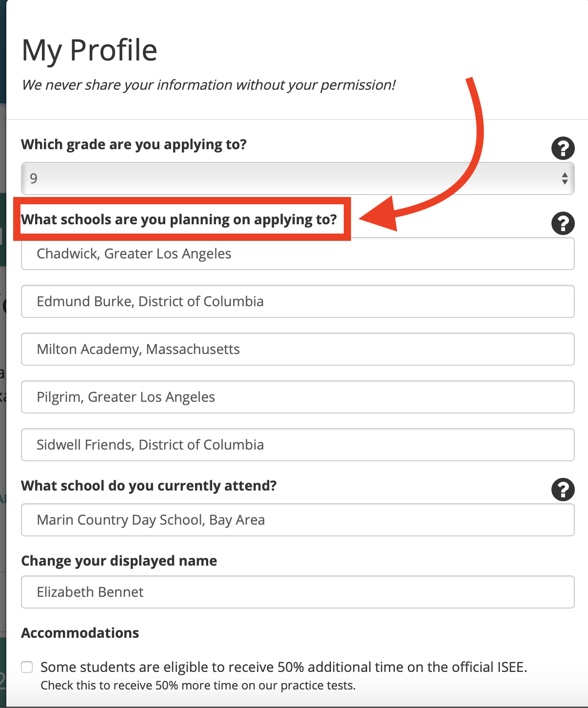
Task: Click the dropdown arrows on grade selector
Action: pos(565,178)
